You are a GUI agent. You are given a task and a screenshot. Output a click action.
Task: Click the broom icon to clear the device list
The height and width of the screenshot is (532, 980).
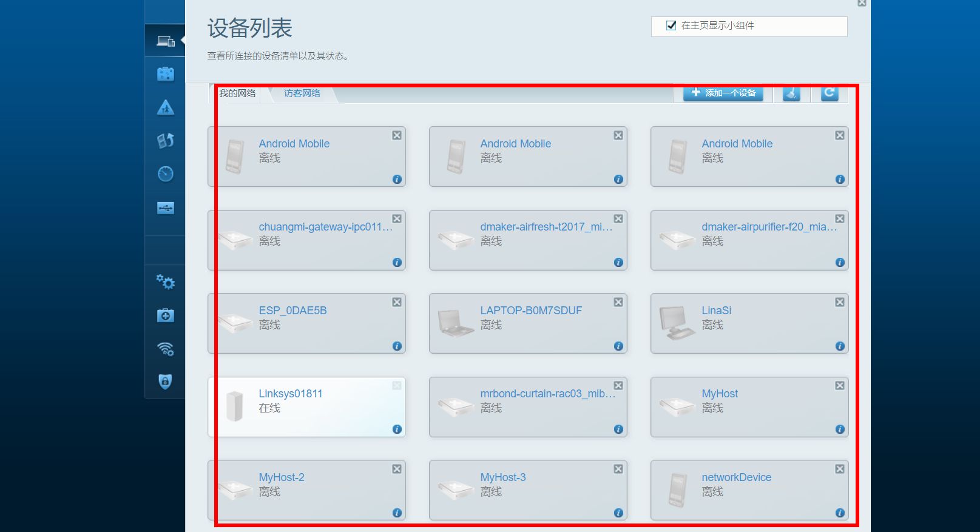pos(791,93)
